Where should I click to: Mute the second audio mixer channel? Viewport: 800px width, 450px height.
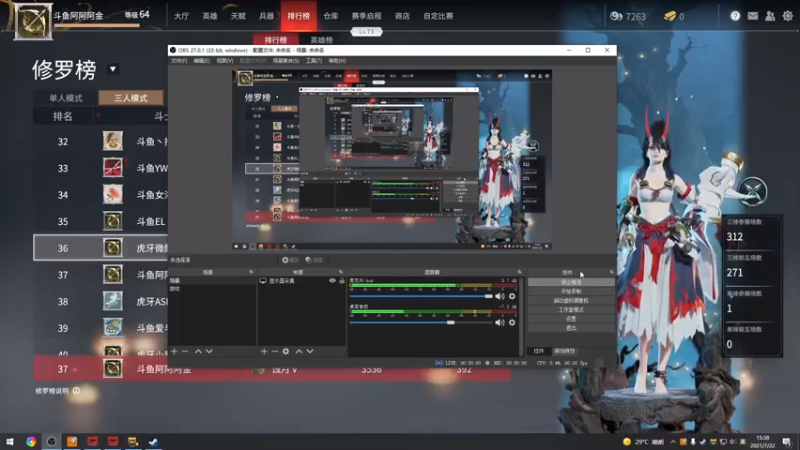click(499, 322)
